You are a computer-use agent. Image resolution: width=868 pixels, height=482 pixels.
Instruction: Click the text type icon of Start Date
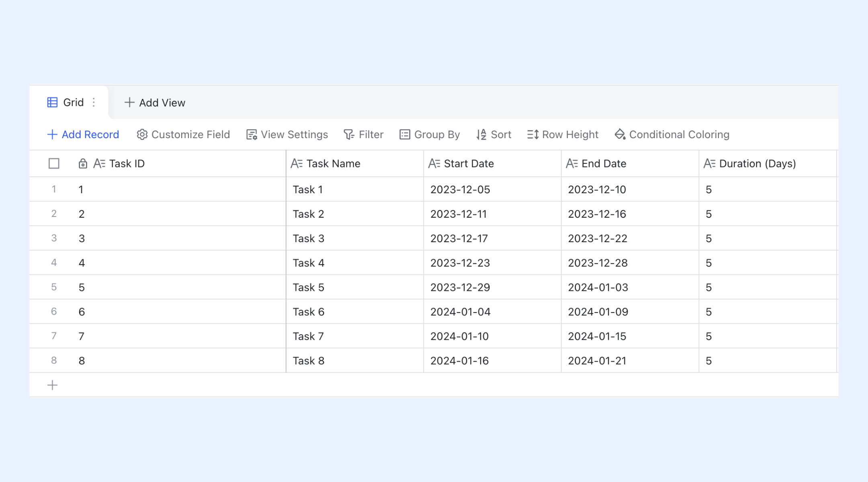[434, 163]
